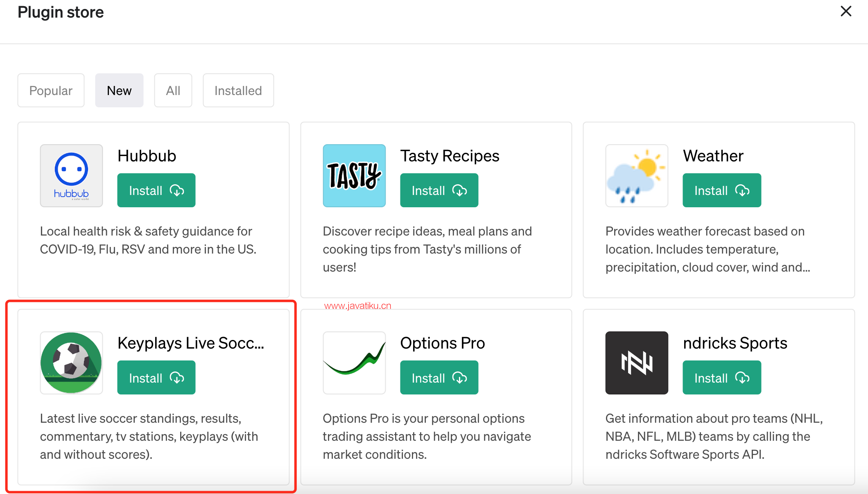The image size is (868, 494).
Task: Click the Keyplays live soccer standings description
Action: pyautogui.click(x=149, y=437)
